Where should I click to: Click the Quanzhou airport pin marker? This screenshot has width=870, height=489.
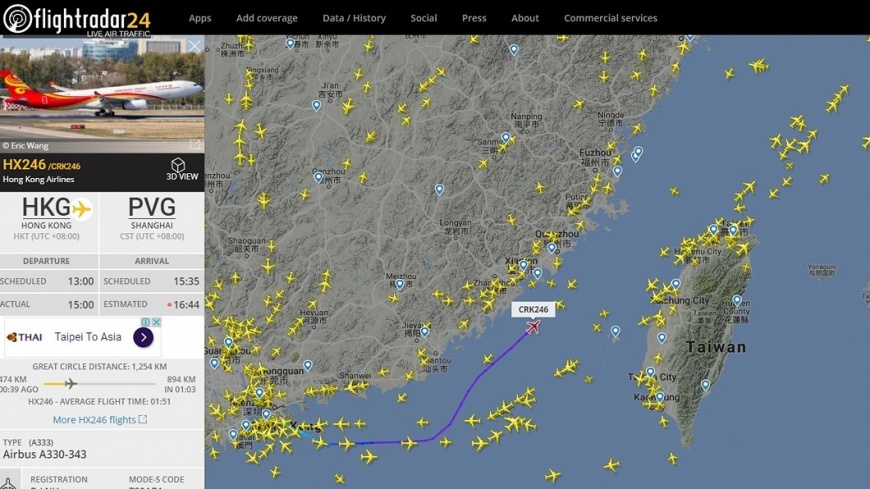click(x=552, y=248)
